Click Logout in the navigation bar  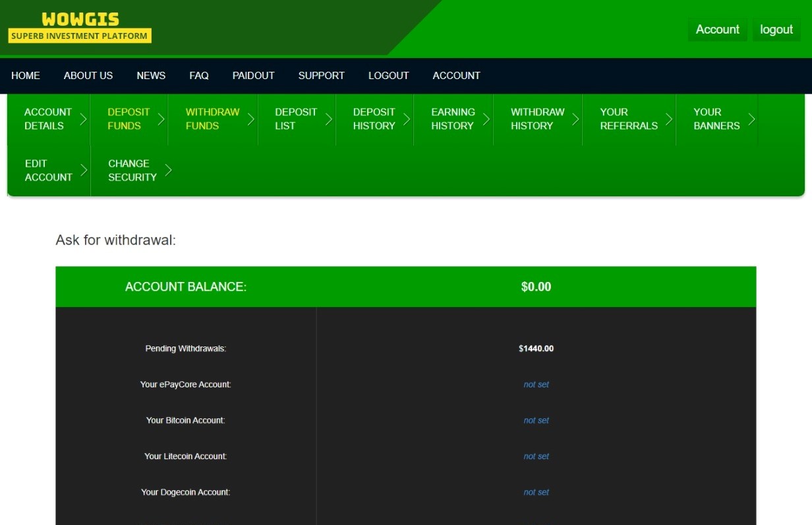click(388, 76)
